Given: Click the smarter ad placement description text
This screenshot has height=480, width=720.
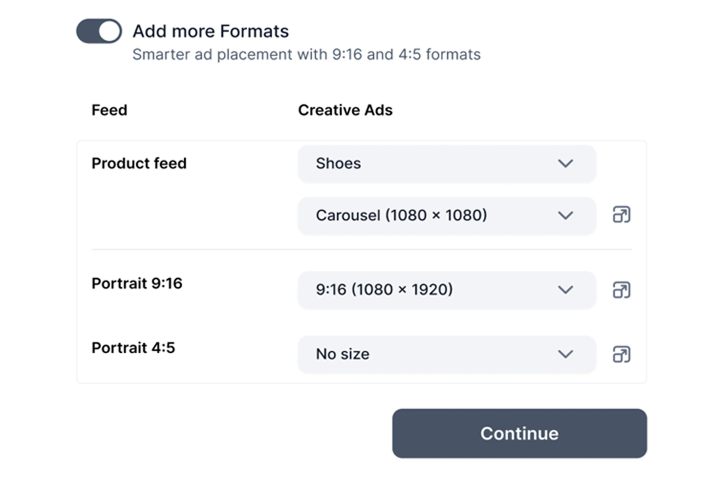Looking at the screenshot, I should 306,54.
